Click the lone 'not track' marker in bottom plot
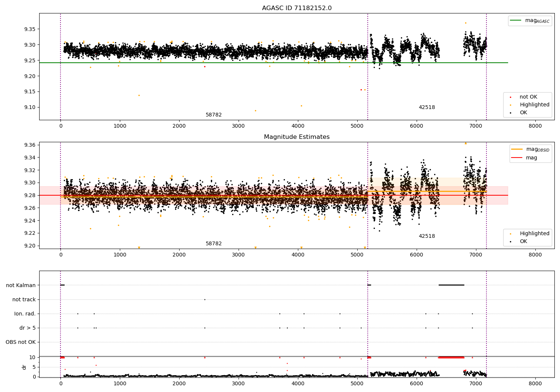The height and width of the screenshot is (392, 560). coord(205,299)
